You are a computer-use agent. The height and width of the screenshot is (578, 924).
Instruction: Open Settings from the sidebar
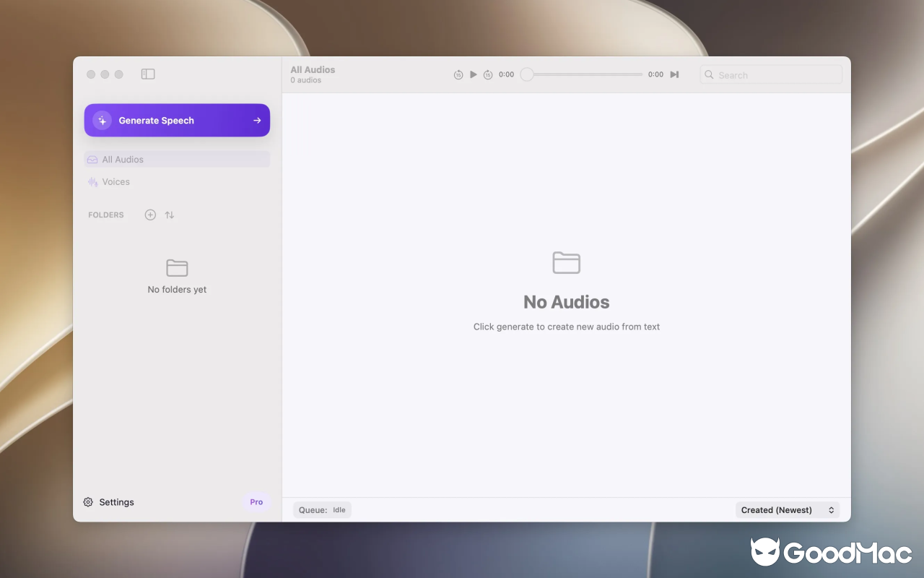pos(108,502)
